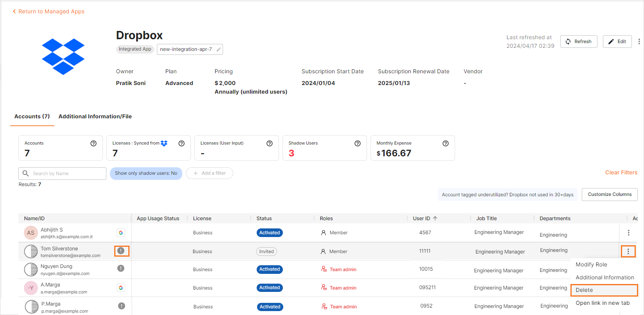Image resolution: width=644 pixels, height=315 pixels.
Task: Click Status column header
Action: coord(264,218)
